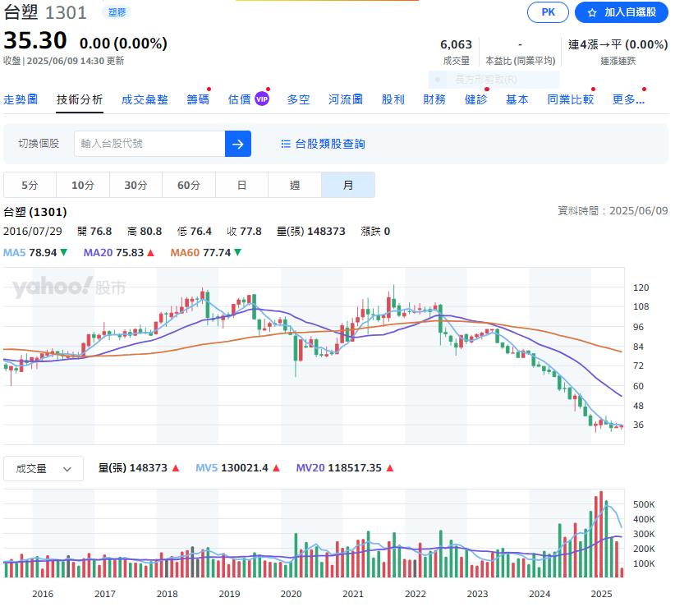Image resolution: width=675 pixels, height=616 pixels.
Task: Click the 2025 label on the time axis
Action: (601, 594)
